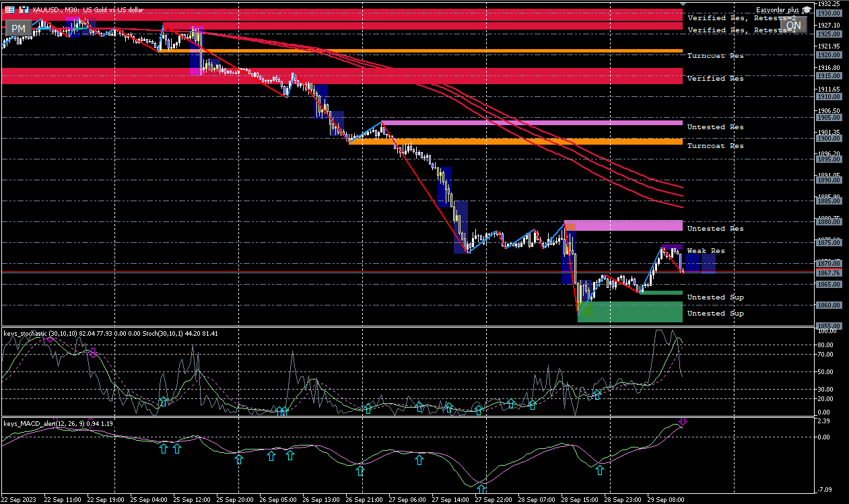Toggle the ON button at top right
The image size is (849, 504).
point(793,26)
